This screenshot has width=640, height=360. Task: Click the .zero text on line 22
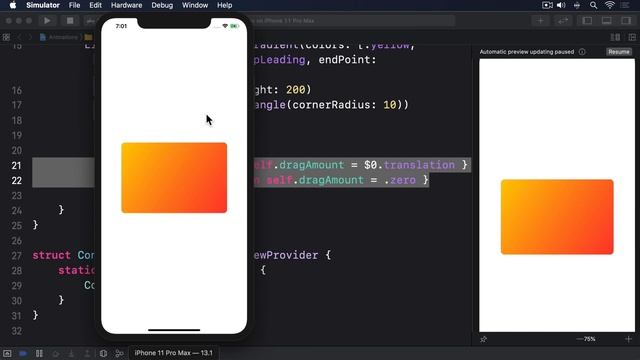(x=400, y=180)
